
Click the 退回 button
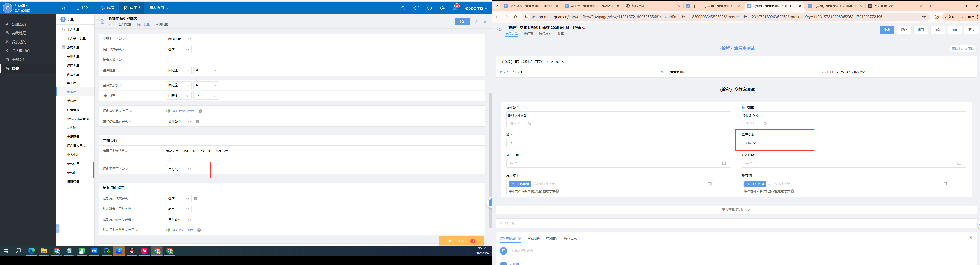click(921, 30)
